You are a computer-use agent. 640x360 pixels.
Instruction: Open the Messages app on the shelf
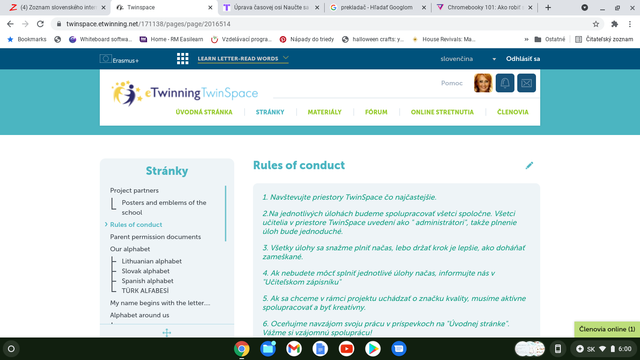399,349
